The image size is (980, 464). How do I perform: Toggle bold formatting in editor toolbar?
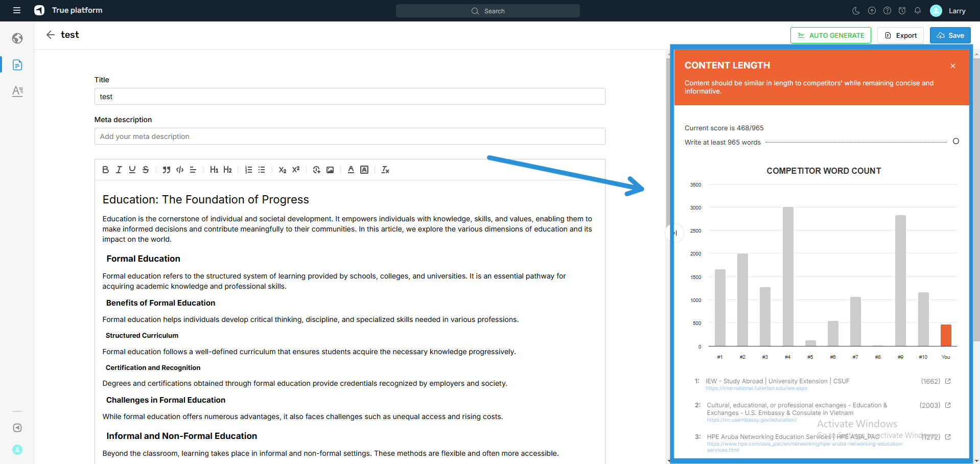[x=105, y=170]
